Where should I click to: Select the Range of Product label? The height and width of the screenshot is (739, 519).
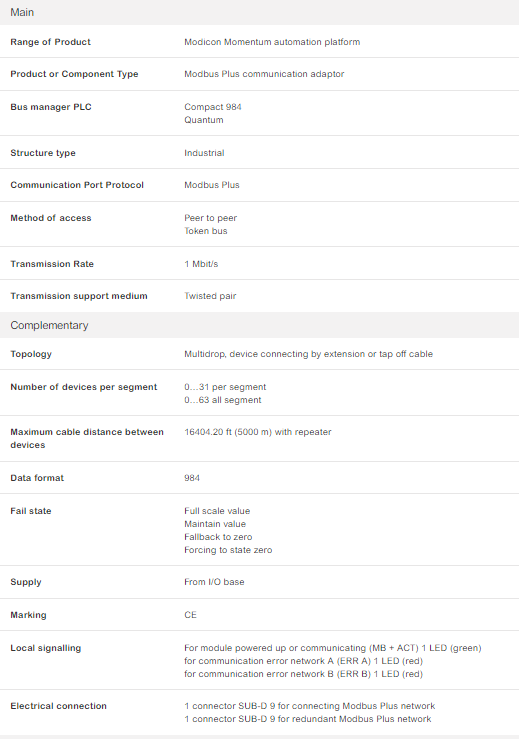(x=50, y=42)
